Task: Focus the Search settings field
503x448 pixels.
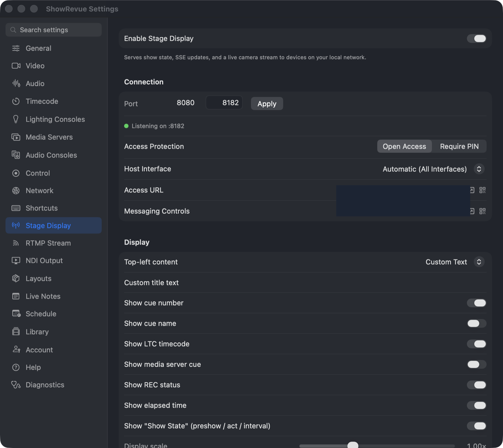Action: tap(54, 30)
